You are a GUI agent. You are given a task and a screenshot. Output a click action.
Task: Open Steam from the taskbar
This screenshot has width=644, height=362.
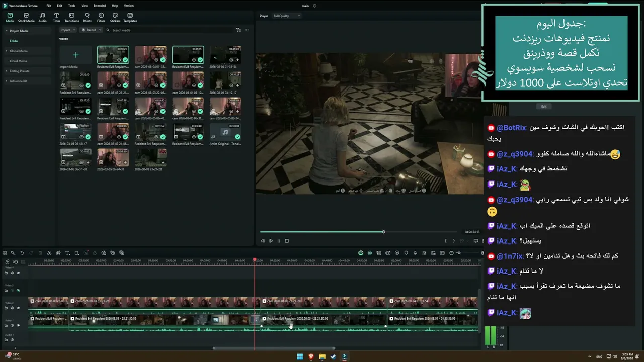[x=333, y=357]
